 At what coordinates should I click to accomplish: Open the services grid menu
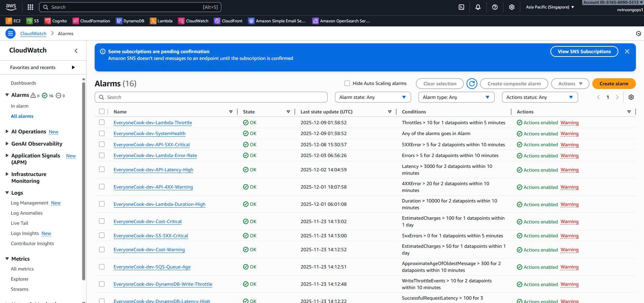[x=30, y=7]
